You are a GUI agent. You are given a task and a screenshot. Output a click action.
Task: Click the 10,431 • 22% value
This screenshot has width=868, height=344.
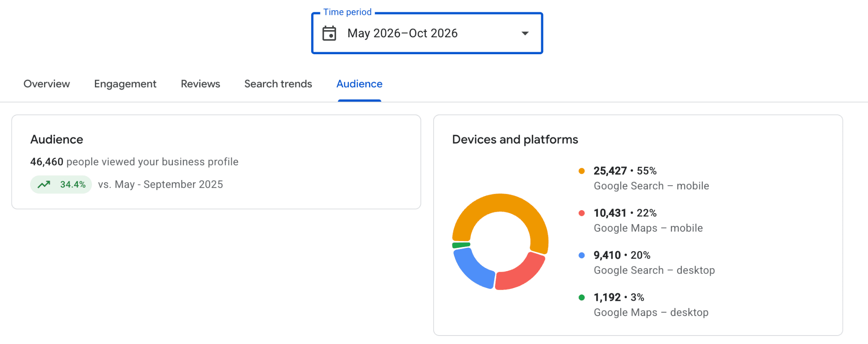(x=625, y=213)
